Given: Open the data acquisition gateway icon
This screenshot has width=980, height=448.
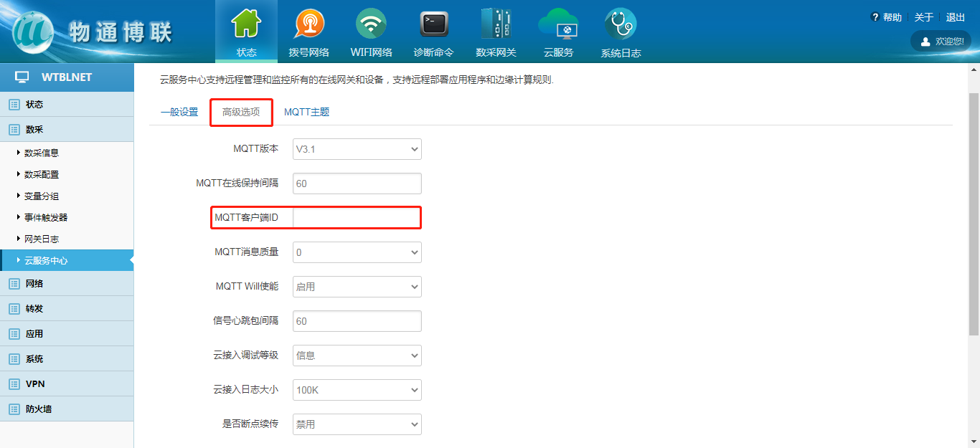Looking at the screenshot, I should (x=496, y=25).
